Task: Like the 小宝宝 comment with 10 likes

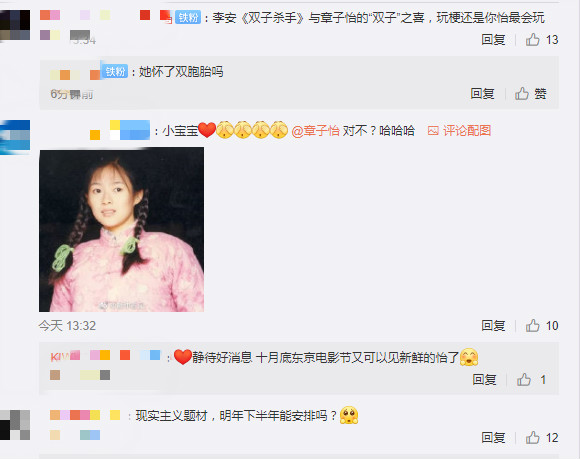Action: [533, 325]
